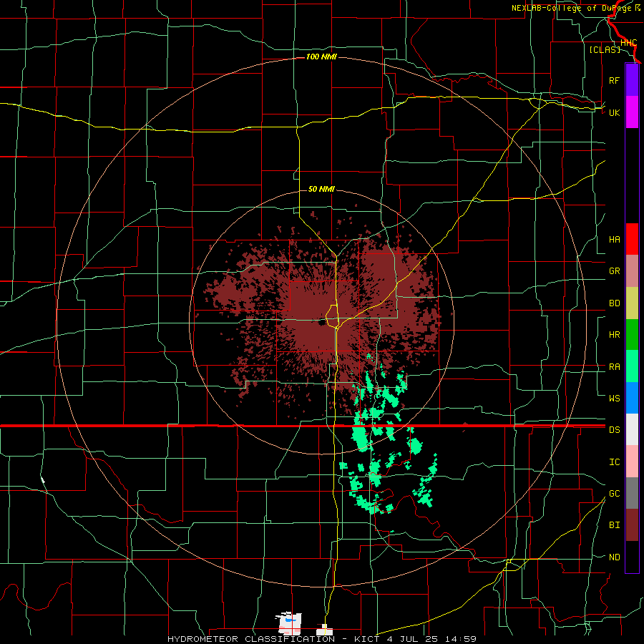Click the blue WS legend swatch
The height and width of the screenshot is (644, 644).
click(632, 398)
